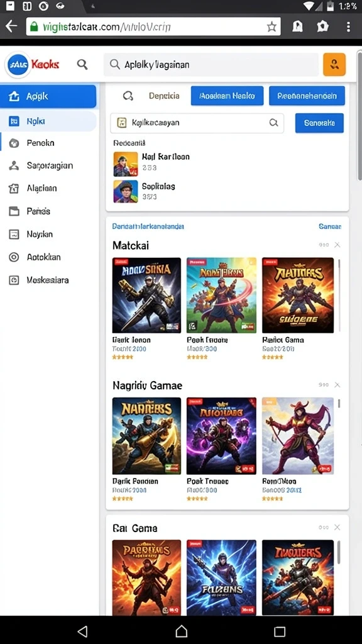Open the Saplialag app thumbnail
The height and width of the screenshot is (644, 362).
coord(126,191)
